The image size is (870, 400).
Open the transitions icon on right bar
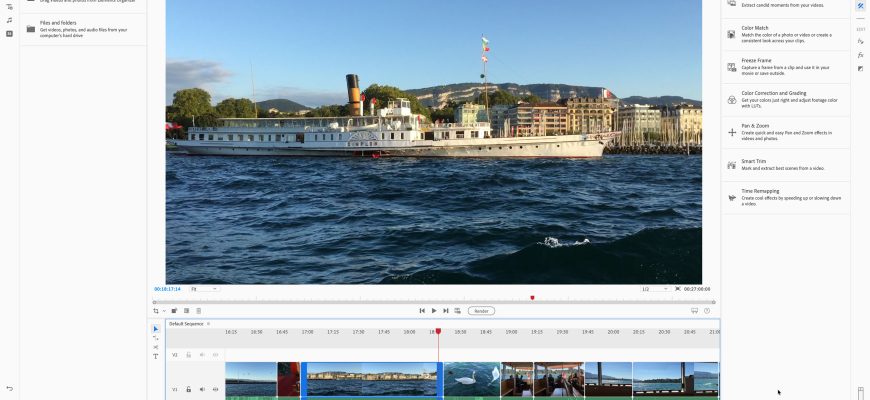tap(861, 68)
